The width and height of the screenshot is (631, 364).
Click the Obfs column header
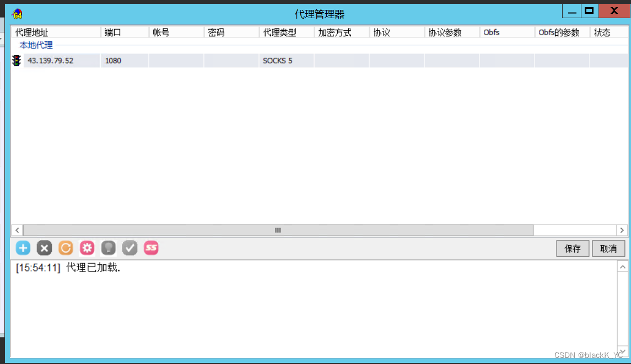507,32
